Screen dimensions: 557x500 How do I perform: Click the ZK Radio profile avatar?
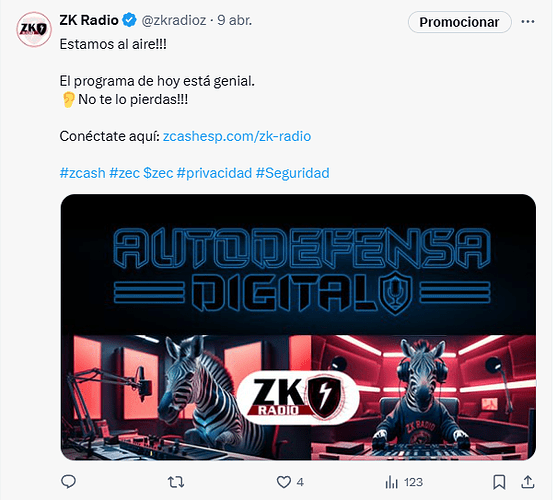click(x=34, y=29)
